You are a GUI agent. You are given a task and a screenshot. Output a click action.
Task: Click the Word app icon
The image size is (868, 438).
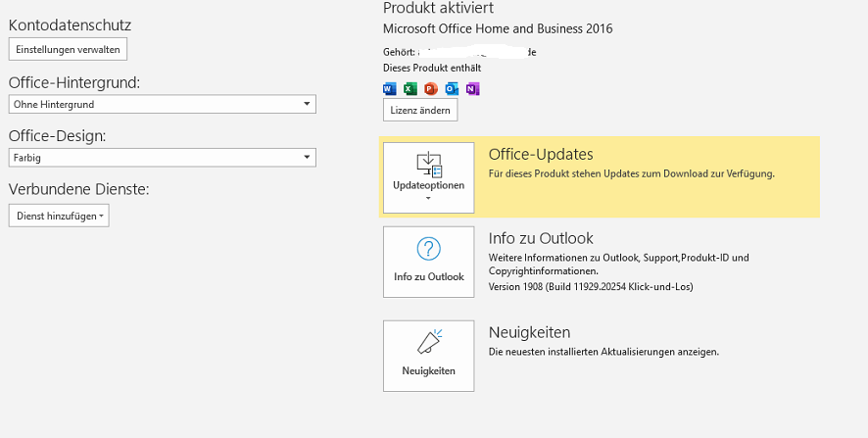[x=390, y=88]
